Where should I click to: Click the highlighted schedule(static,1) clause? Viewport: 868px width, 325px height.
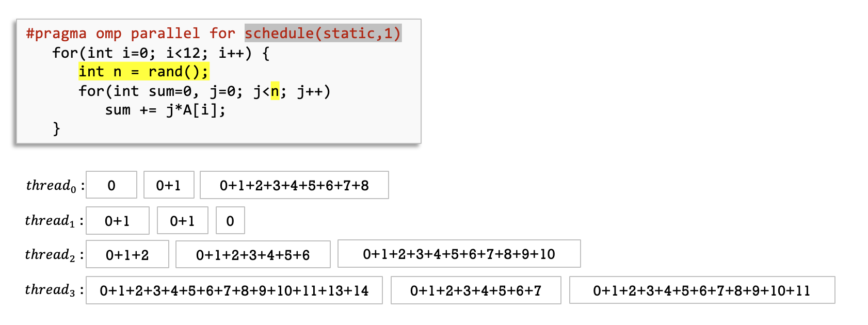pos(323,34)
